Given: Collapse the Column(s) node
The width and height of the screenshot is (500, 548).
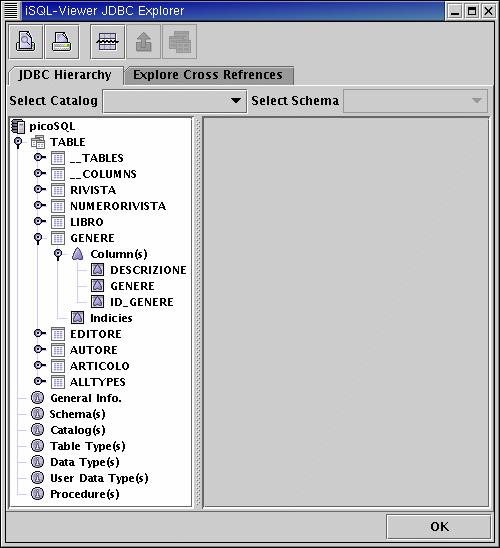Looking at the screenshot, I should click(58, 254).
